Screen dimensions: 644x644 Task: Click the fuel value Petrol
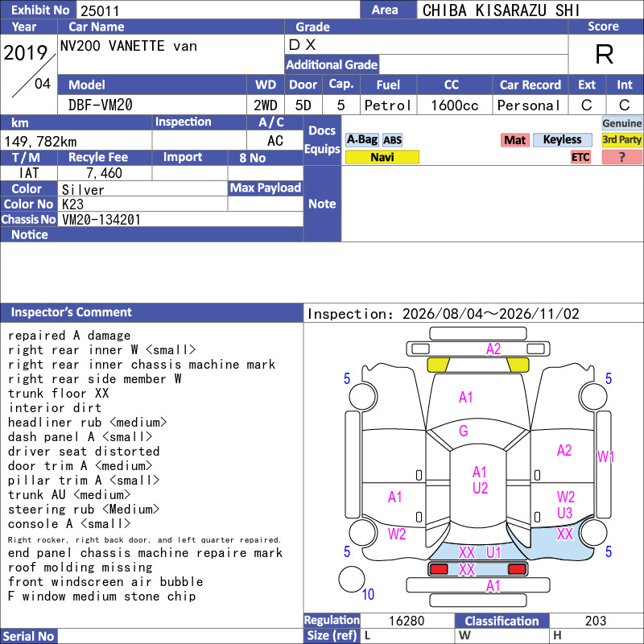pos(388,105)
